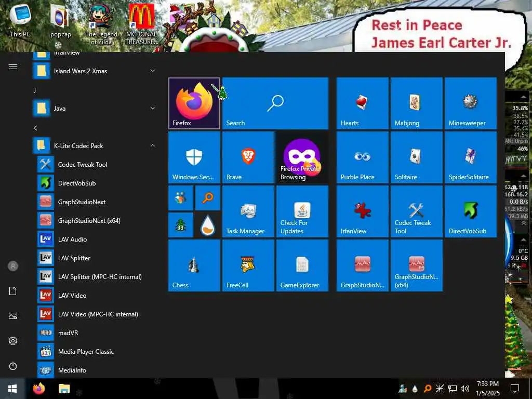Launch the IrfanView tile
This screenshot has height=399, width=532.
pos(362,211)
